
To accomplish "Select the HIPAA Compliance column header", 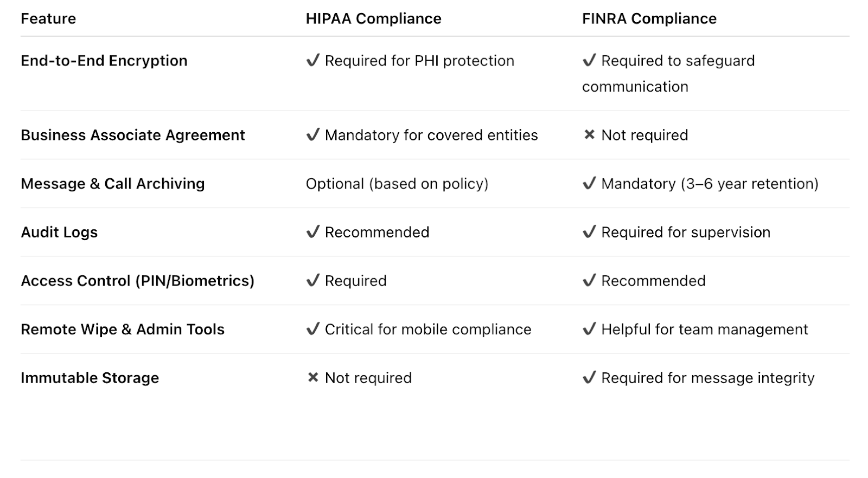I will (373, 18).
